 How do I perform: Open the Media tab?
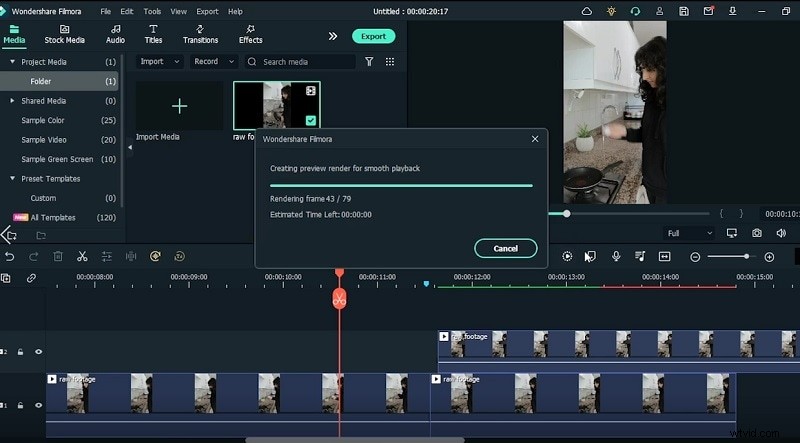[14, 34]
